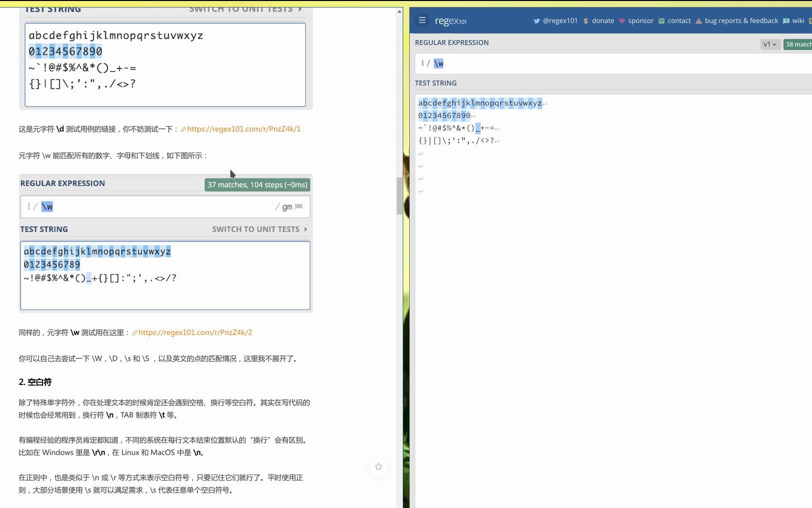This screenshot has height=508, width=812.
Task: Click the gm flags in article screenshot
Action: (287, 207)
